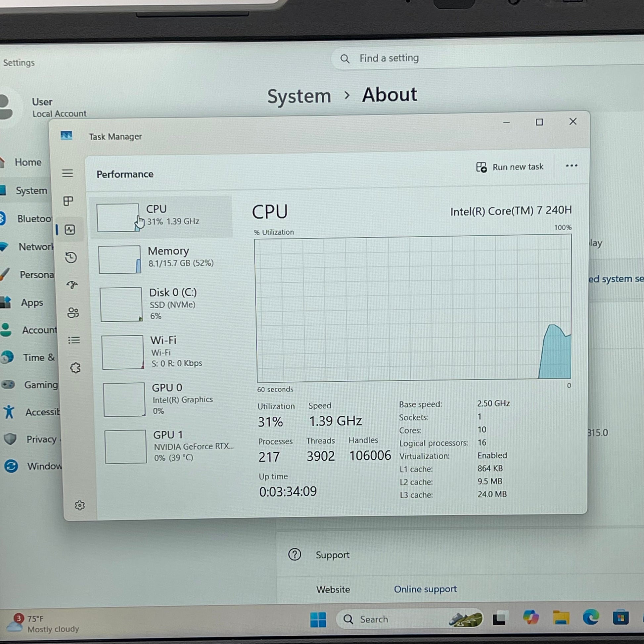Click the L1 cache value 864 KB
Viewport: 644px width, 644px height.
click(490, 468)
